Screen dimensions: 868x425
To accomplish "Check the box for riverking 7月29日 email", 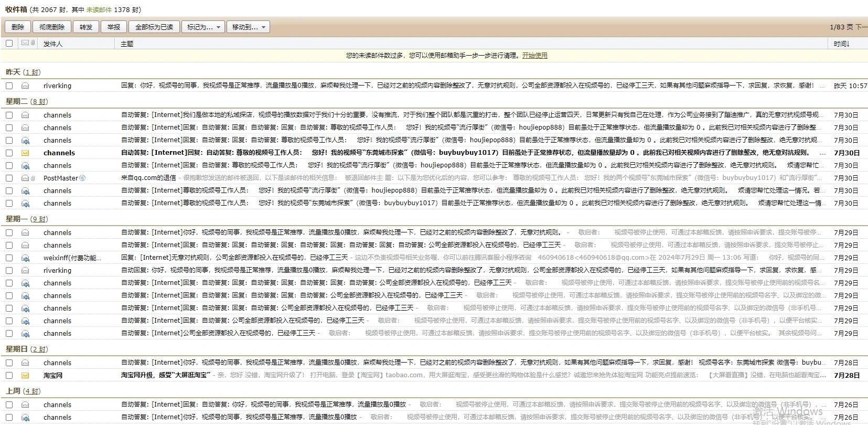I will 9,270.
